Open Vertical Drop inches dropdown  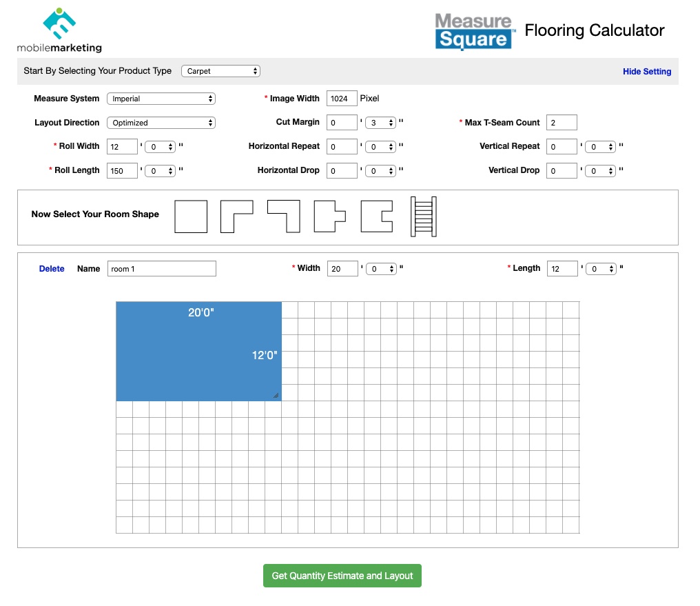(601, 171)
